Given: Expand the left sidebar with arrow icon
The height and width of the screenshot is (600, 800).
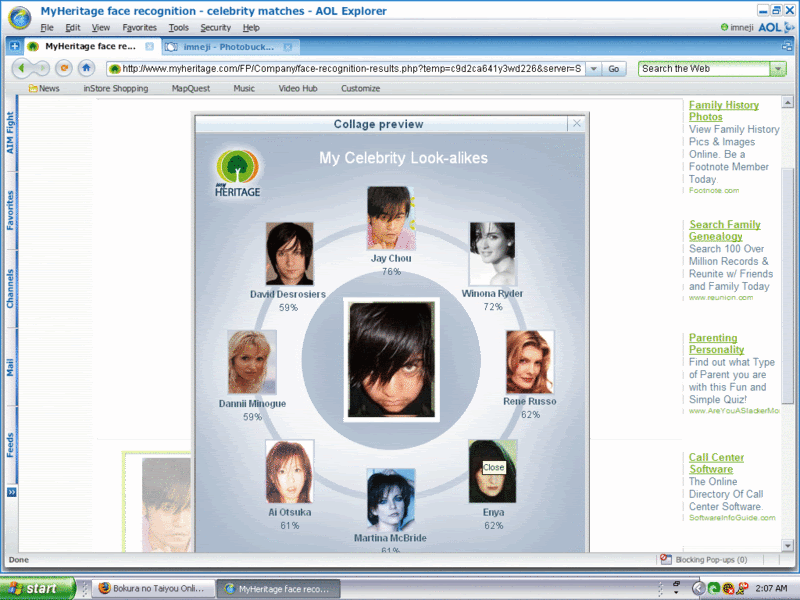Looking at the screenshot, I should [11, 492].
